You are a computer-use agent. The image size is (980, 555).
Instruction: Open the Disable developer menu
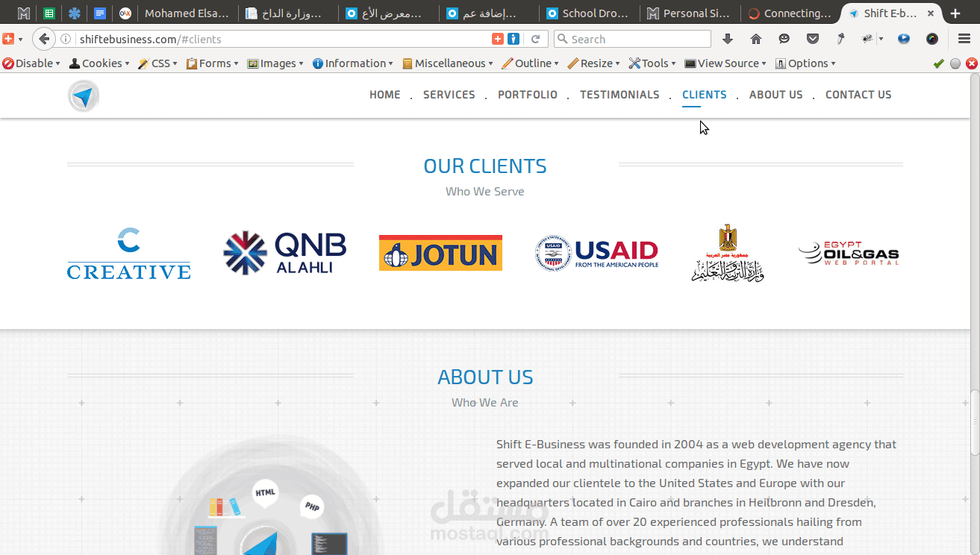click(x=31, y=63)
